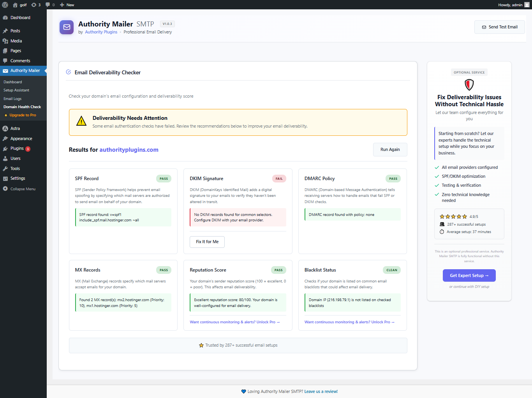Click the Authority Mailer envelope icon in the sidebar
This screenshot has height=398, width=532.
click(x=5, y=70)
